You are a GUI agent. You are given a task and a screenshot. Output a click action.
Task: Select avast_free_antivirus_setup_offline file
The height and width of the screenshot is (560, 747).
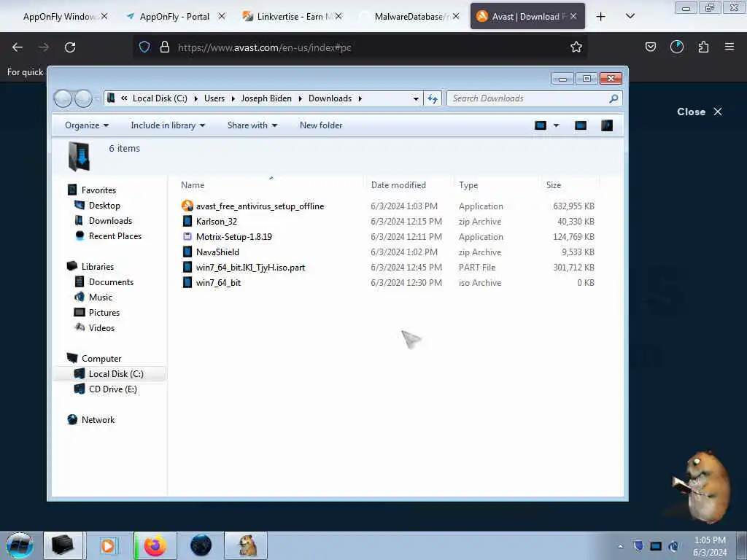(x=260, y=206)
